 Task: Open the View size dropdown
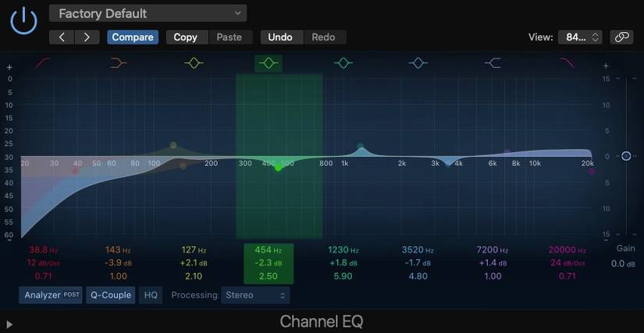click(x=580, y=37)
